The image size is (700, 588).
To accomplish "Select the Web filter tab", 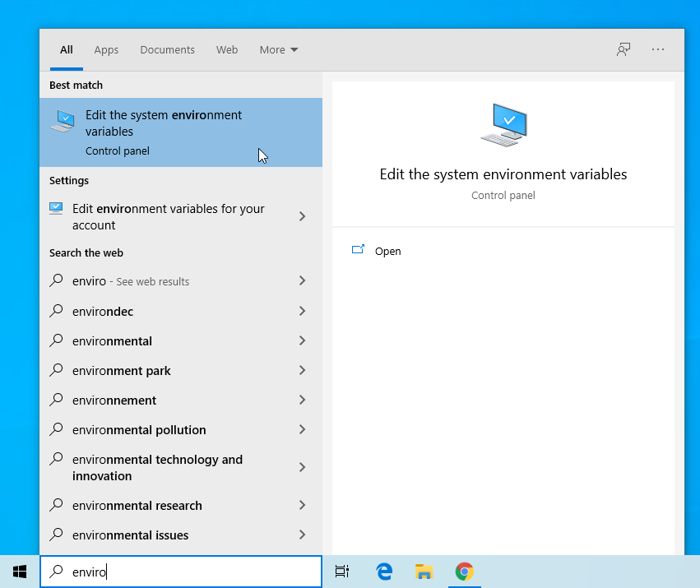I will (227, 49).
